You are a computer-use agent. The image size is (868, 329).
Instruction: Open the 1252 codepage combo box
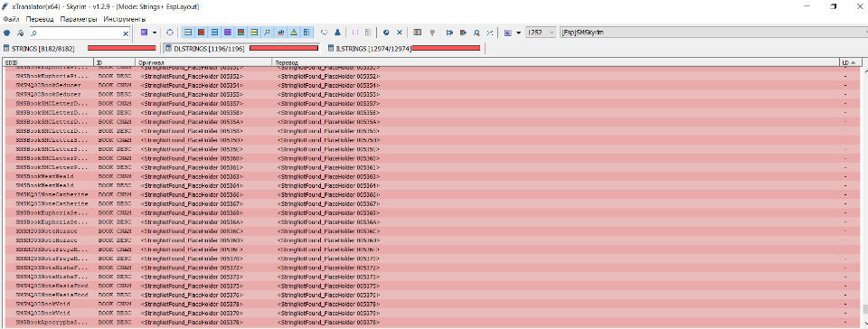(x=541, y=33)
